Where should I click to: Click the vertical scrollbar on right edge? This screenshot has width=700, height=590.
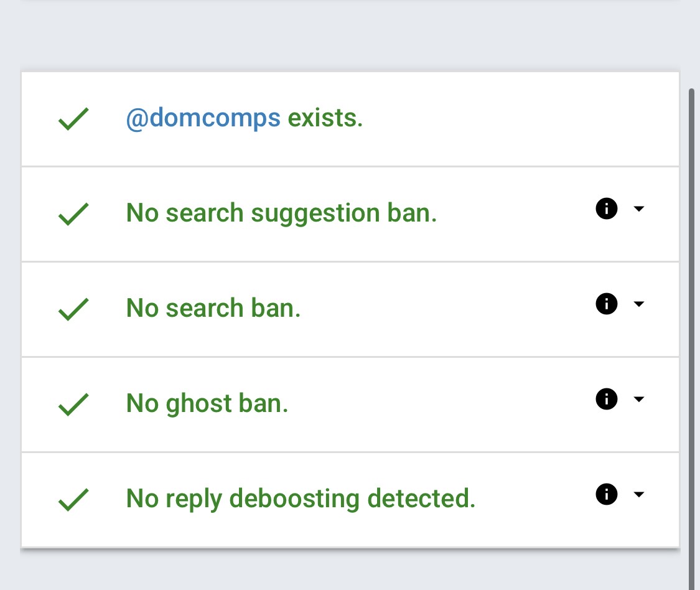click(691, 339)
